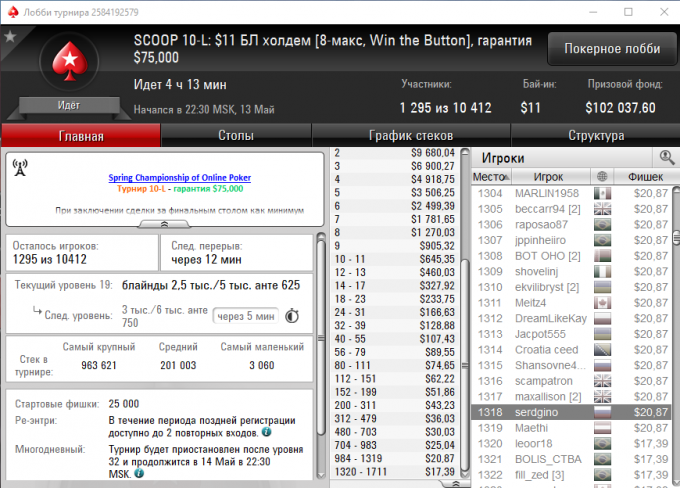Screen dimensions: 680x488
Task: Click the largest stack value 963 621
Action: pos(99,365)
